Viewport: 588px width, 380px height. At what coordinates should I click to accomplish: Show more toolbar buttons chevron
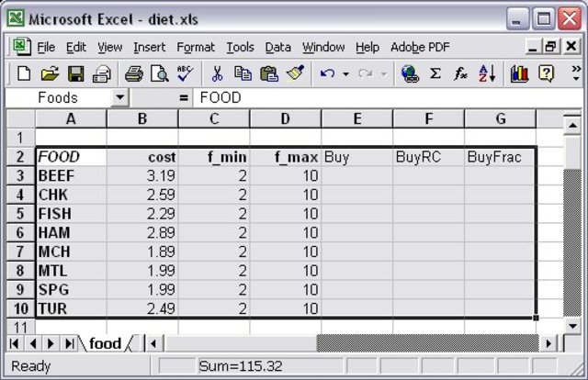(x=576, y=73)
